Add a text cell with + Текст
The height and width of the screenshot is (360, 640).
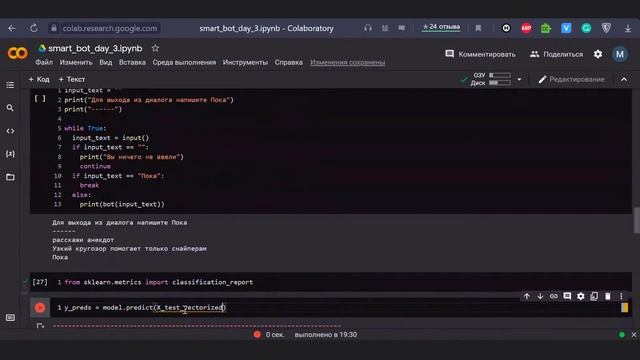(72, 79)
